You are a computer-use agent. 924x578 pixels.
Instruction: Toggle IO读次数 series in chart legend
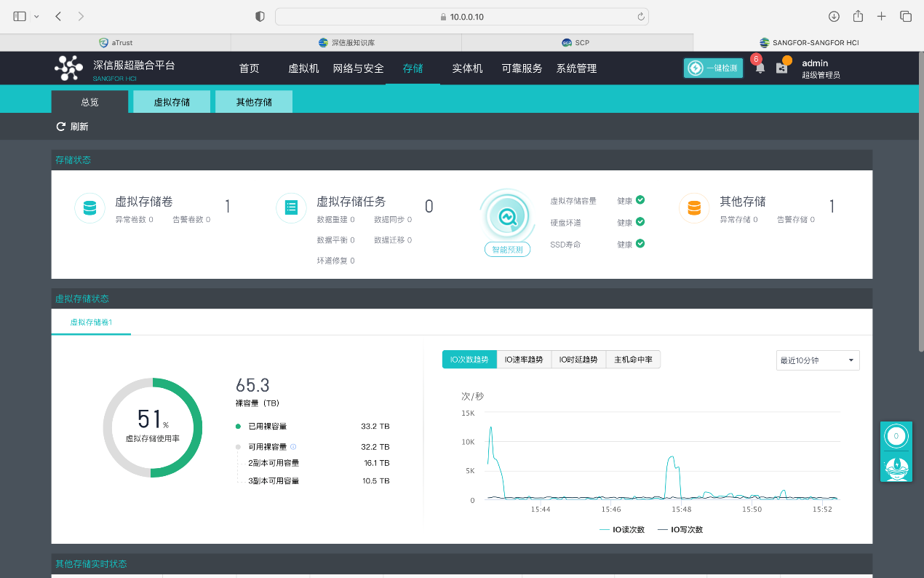tap(622, 530)
